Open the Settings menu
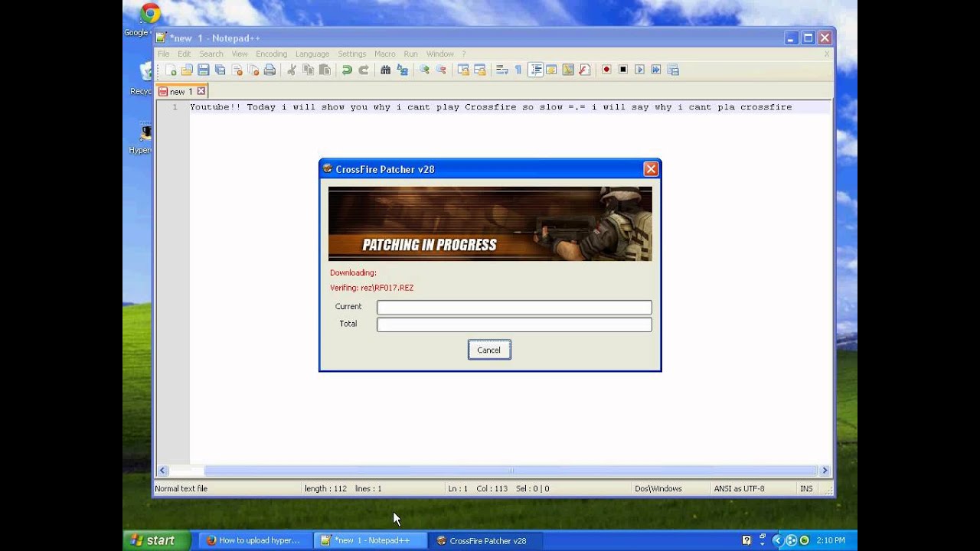 [352, 54]
